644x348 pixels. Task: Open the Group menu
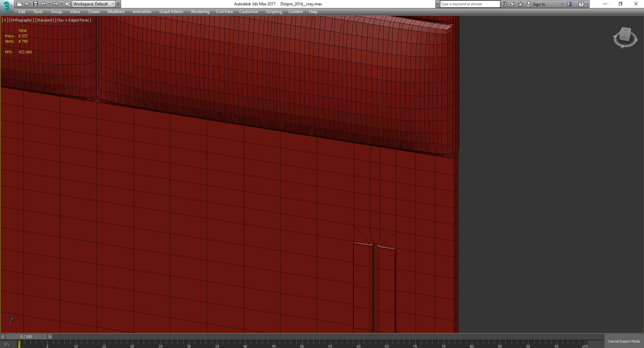point(56,12)
